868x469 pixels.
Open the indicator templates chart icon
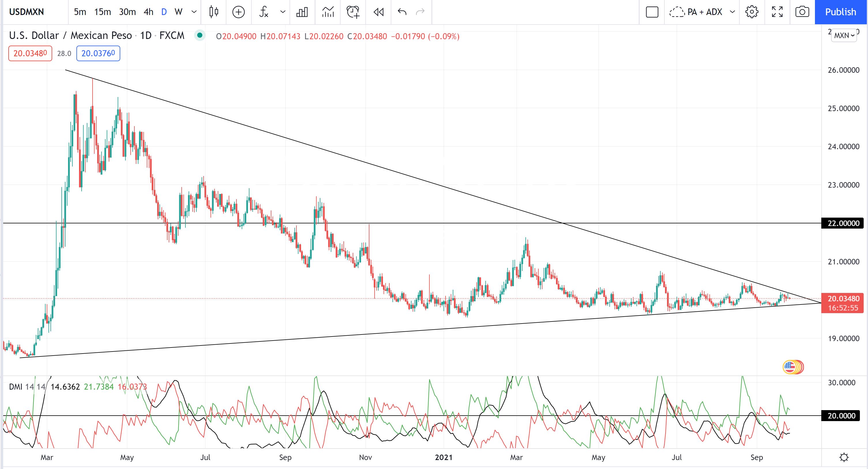coord(328,12)
